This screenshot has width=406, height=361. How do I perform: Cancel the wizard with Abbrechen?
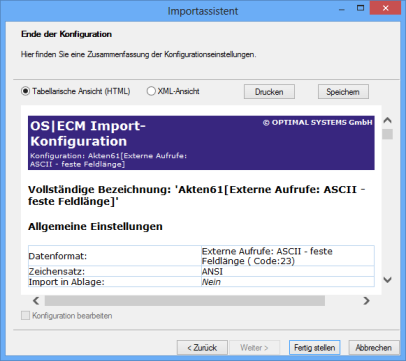pos(374,348)
